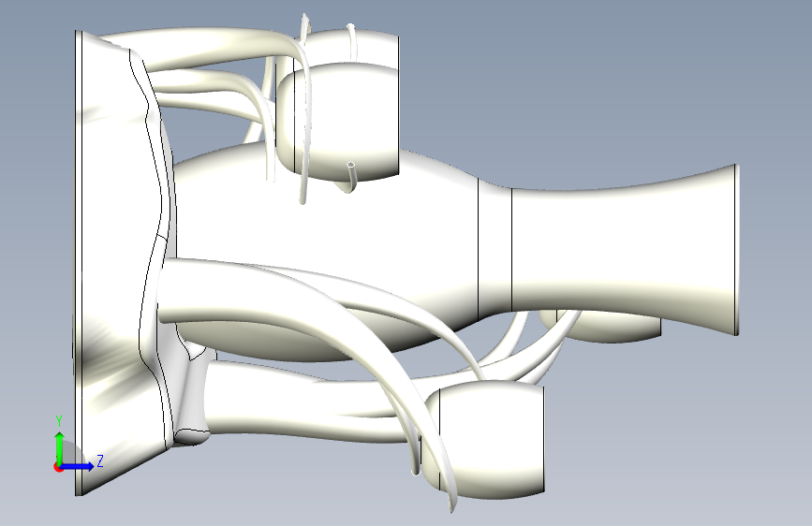The image size is (812, 526).
Task: Click the red origin point of the coordinate triad
Action: click(58, 467)
